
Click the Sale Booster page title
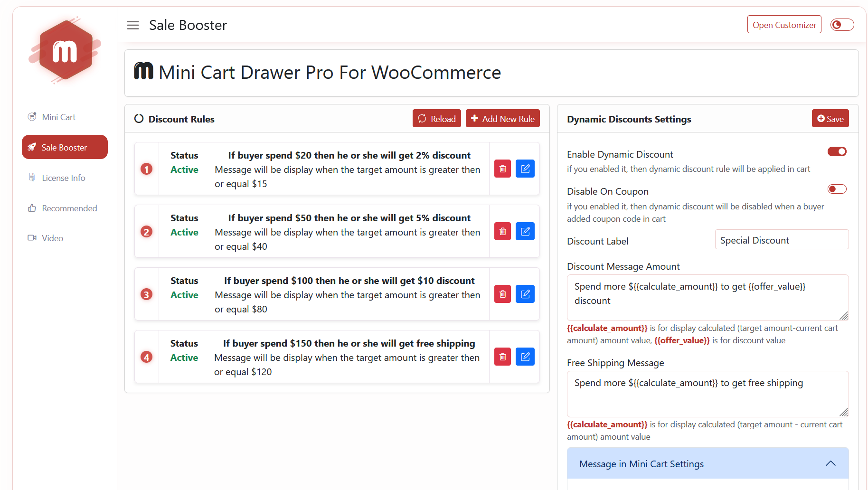pyautogui.click(x=188, y=25)
